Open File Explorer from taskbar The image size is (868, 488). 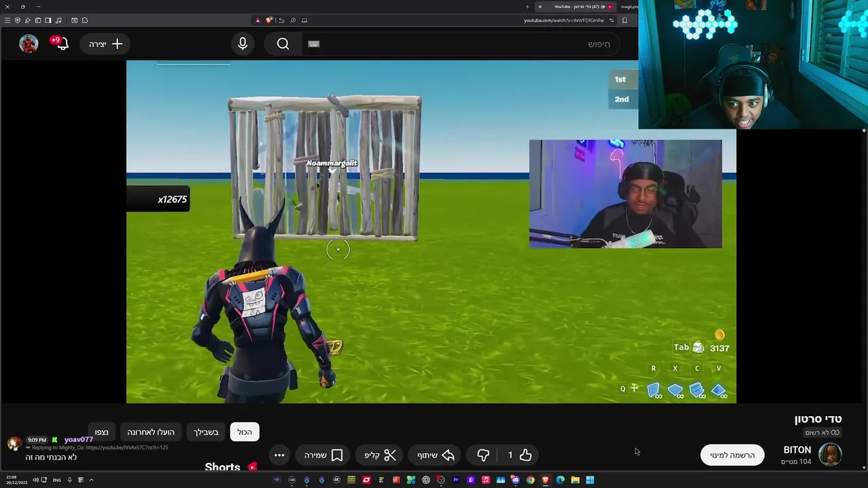click(x=575, y=480)
